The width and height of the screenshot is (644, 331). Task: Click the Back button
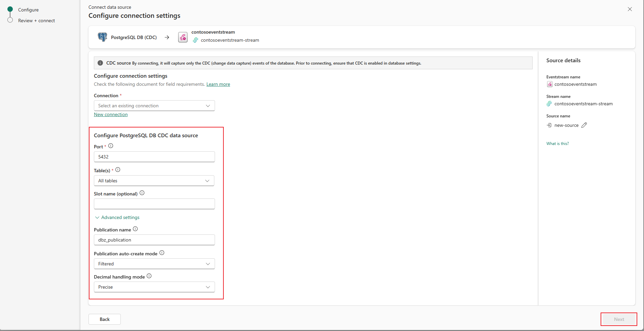(x=104, y=319)
